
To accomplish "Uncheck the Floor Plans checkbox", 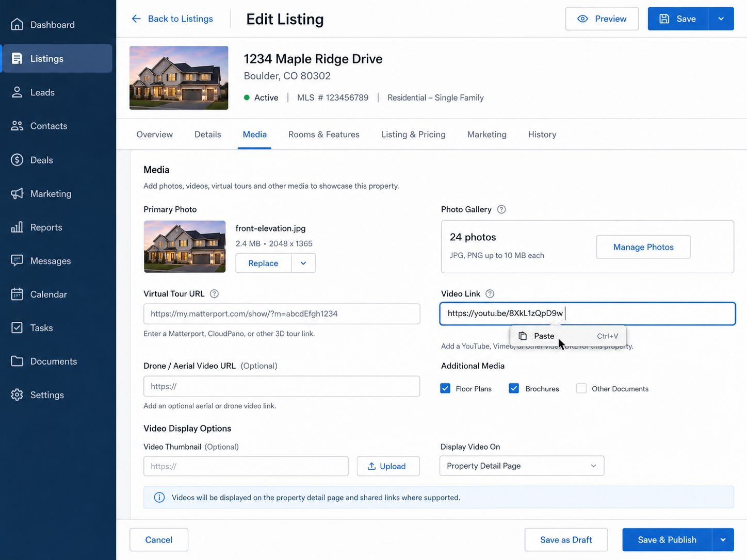I will (445, 388).
